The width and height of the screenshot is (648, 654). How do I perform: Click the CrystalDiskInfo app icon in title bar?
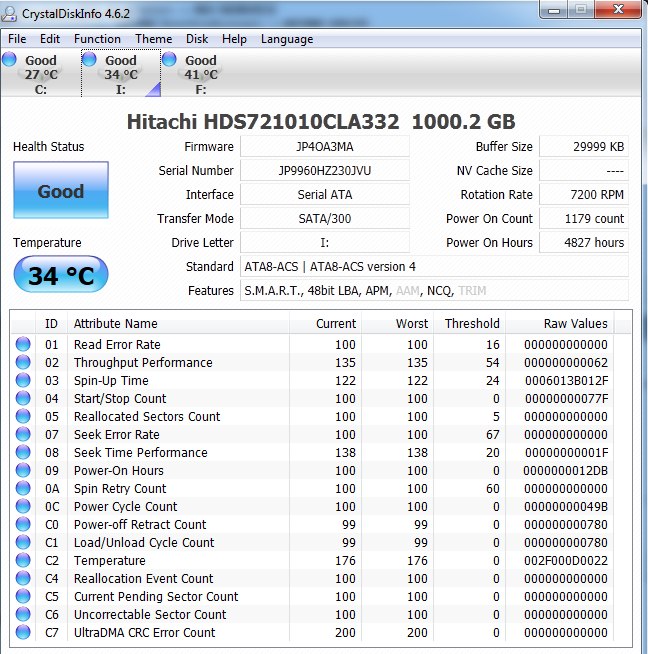[x=9, y=14]
